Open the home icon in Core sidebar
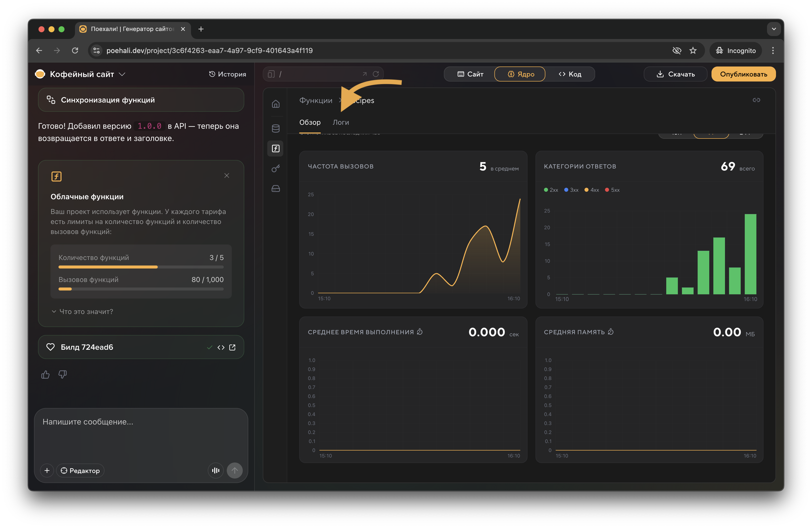 click(276, 104)
